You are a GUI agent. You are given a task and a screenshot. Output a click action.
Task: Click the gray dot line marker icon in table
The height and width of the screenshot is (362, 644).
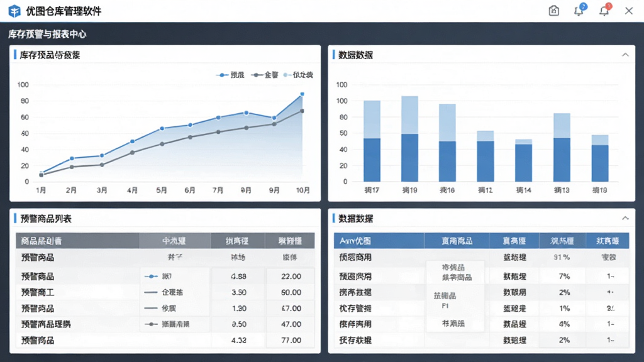(x=151, y=324)
